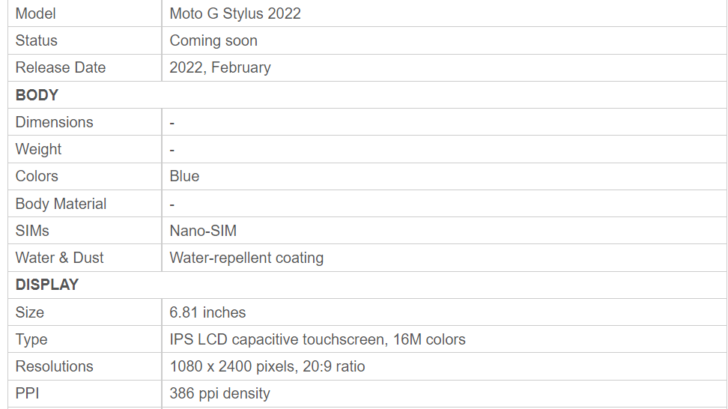Viewport: 728px width, 409px height.
Task: Click the Blue color value
Action: click(x=184, y=176)
